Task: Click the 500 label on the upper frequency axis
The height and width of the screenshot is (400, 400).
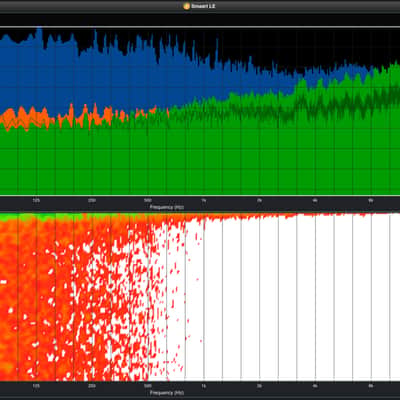Action: click(148, 201)
